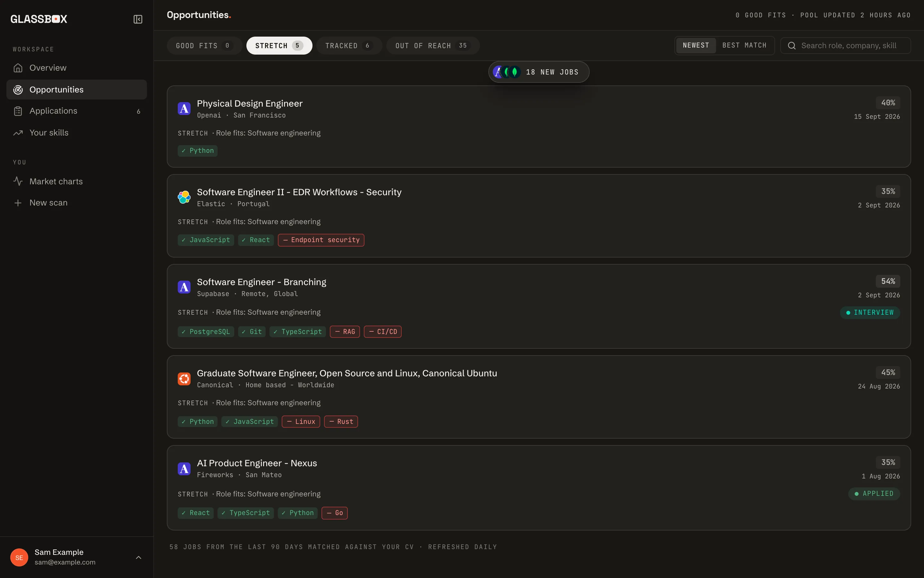Open Software Engineer II EDR Workflows job
Screen dimensions: 924x578
coord(299,192)
